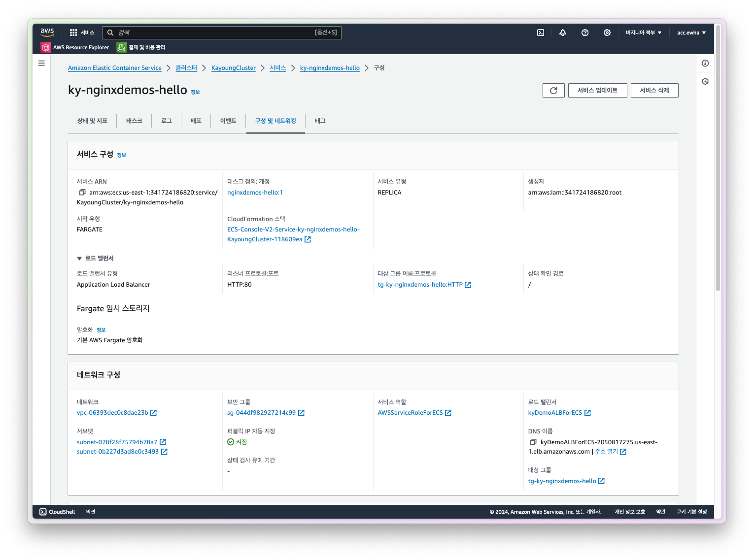Open the info panel icon on right
The width and height of the screenshot is (754, 560).
[705, 63]
